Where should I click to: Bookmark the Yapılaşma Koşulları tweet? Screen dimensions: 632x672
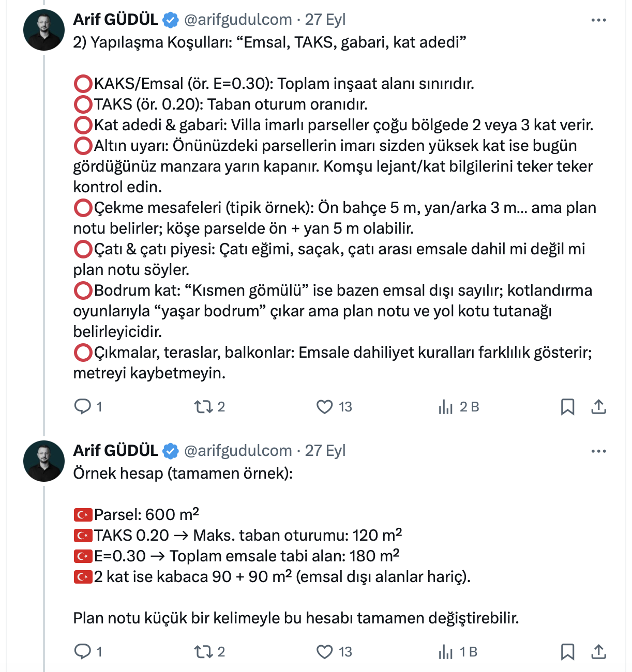pos(567,407)
